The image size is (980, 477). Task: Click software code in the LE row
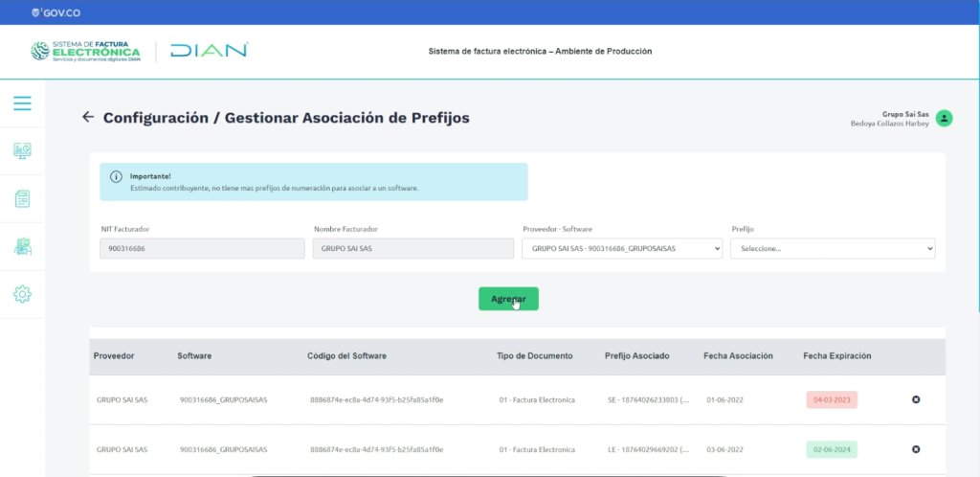click(x=377, y=449)
